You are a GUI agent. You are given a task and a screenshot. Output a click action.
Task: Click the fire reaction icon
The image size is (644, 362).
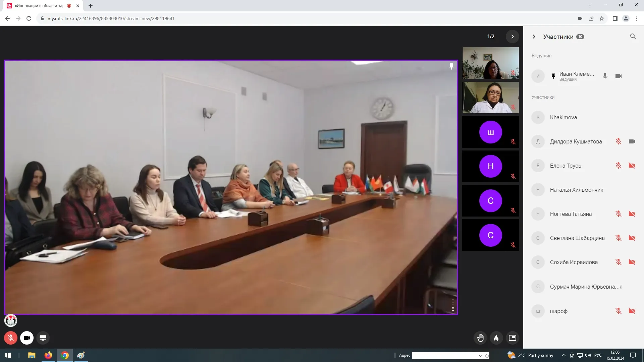tap(496, 338)
